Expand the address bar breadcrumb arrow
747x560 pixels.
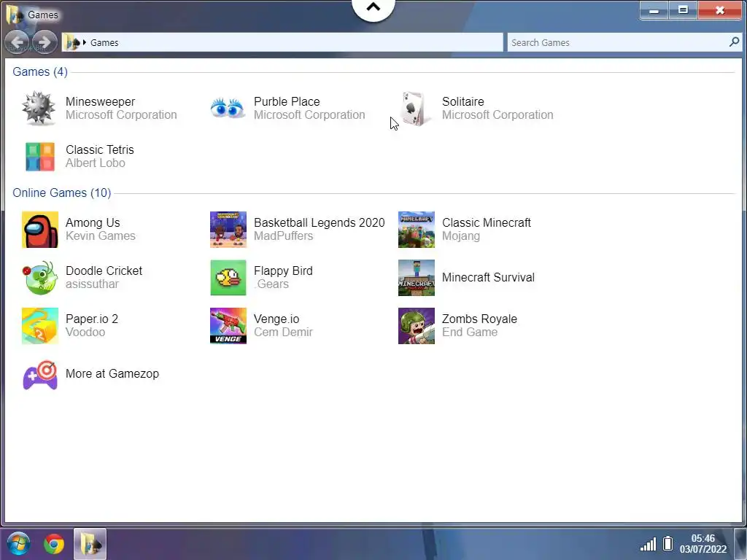[x=85, y=42]
